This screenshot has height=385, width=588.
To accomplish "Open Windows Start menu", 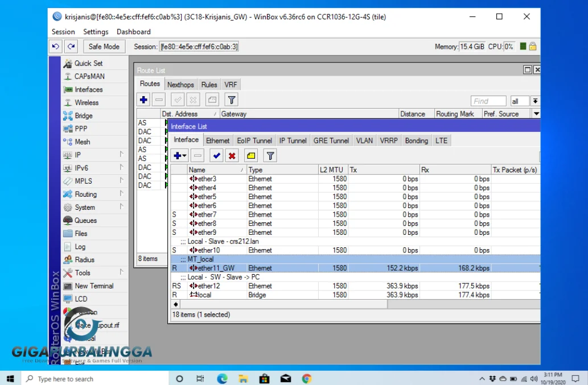I will tap(10, 379).
